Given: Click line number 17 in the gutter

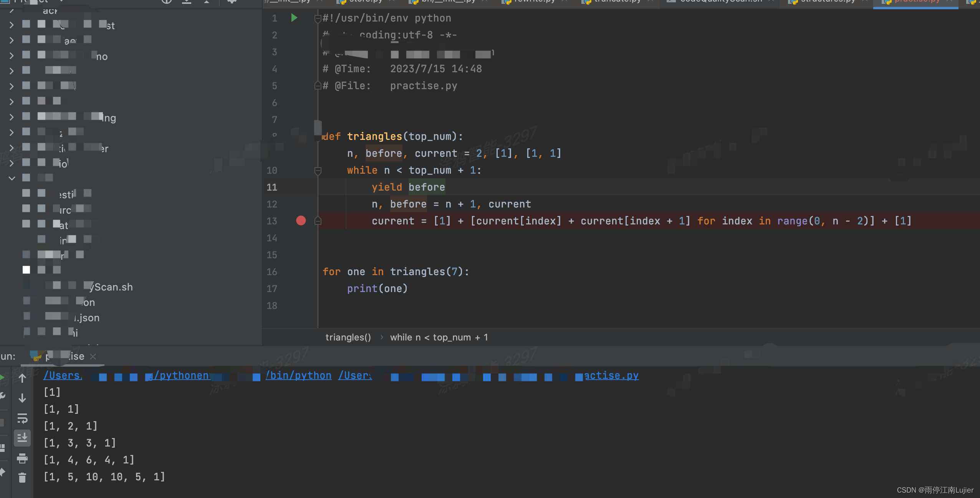Looking at the screenshot, I should point(272,289).
